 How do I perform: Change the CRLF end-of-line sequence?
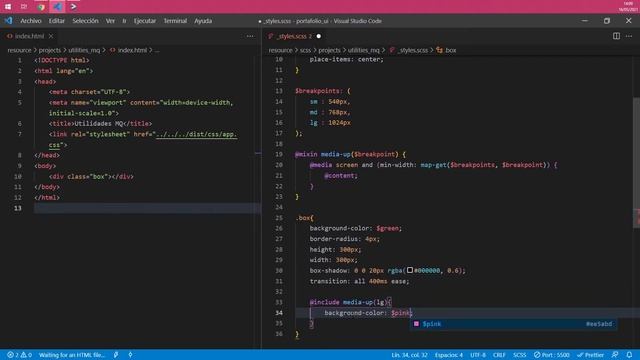point(499,355)
